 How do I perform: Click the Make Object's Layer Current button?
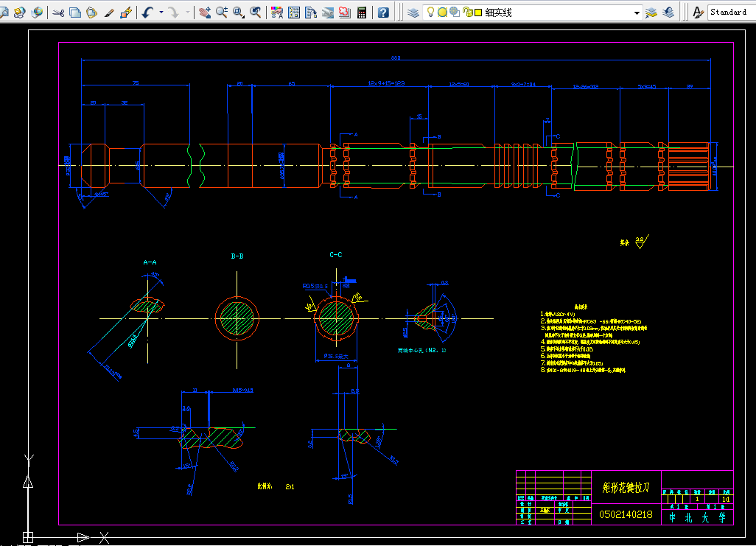point(651,13)
